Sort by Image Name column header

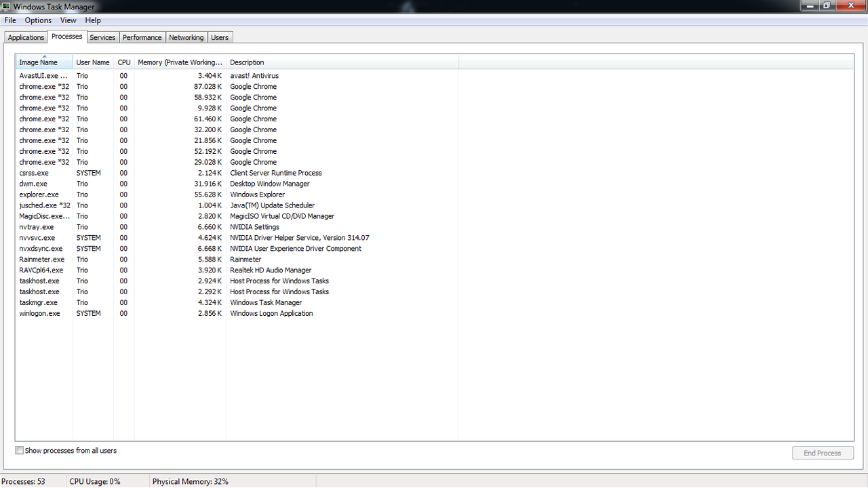pos(44,62)
